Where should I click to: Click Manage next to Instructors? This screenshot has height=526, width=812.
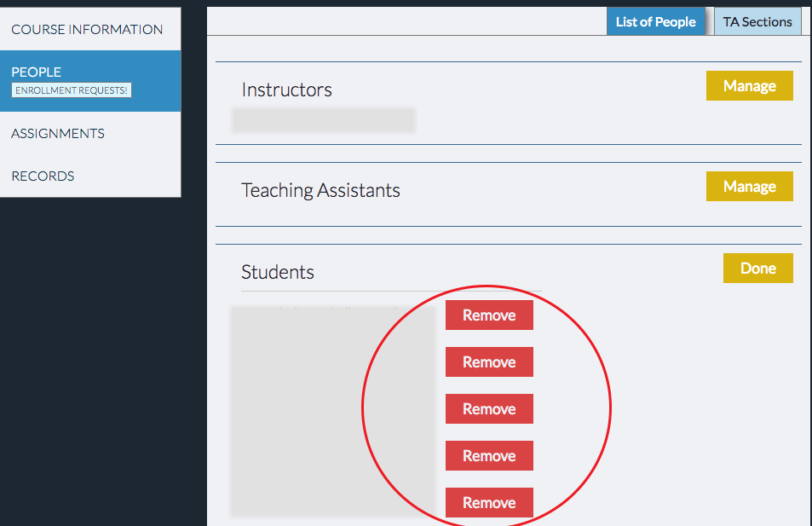pyautogui.click(x=749, y=86)
